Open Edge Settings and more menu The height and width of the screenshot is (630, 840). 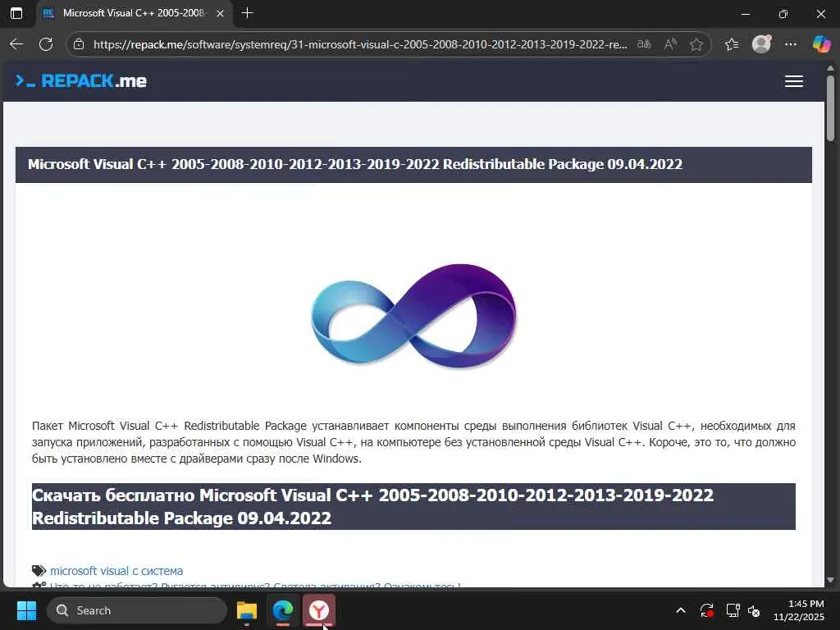(x=791, y=44)
